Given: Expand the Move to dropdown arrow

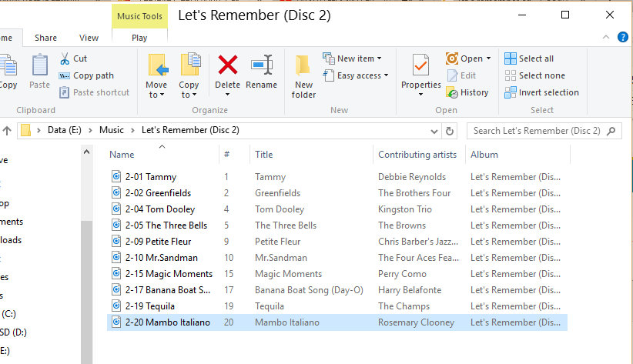Looking at the screenshot, I should tap(162, 95).
